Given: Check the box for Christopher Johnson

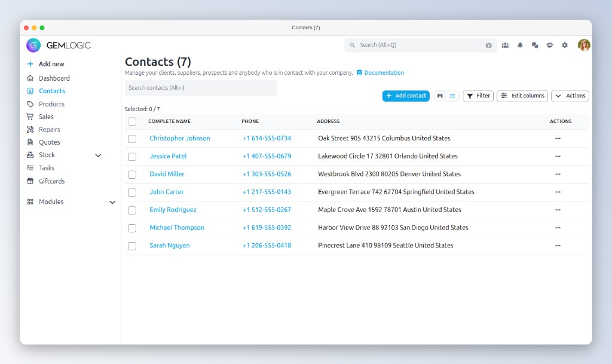Looking at the screenshot, I should (x=132, y=139).
